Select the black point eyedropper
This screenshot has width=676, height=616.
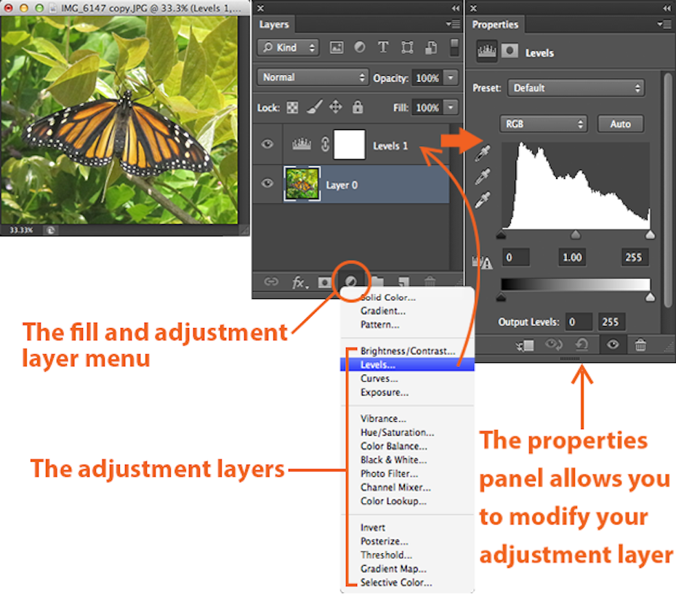coord(483,153)
